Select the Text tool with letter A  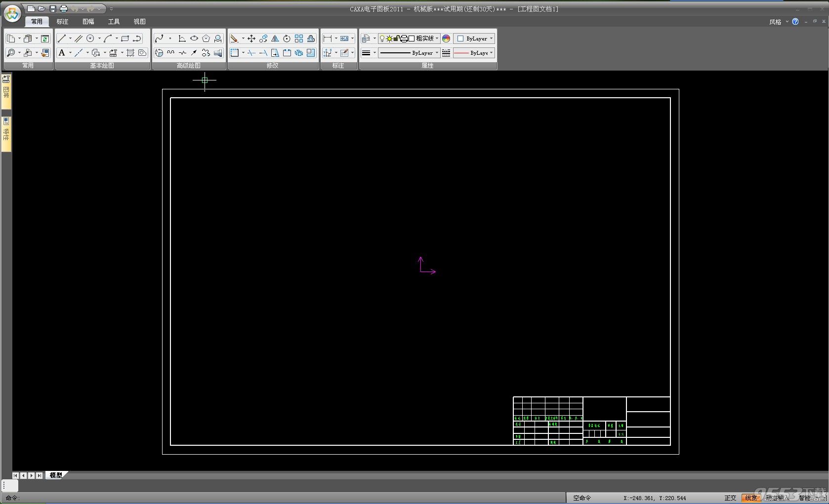(x=62, y=53)
